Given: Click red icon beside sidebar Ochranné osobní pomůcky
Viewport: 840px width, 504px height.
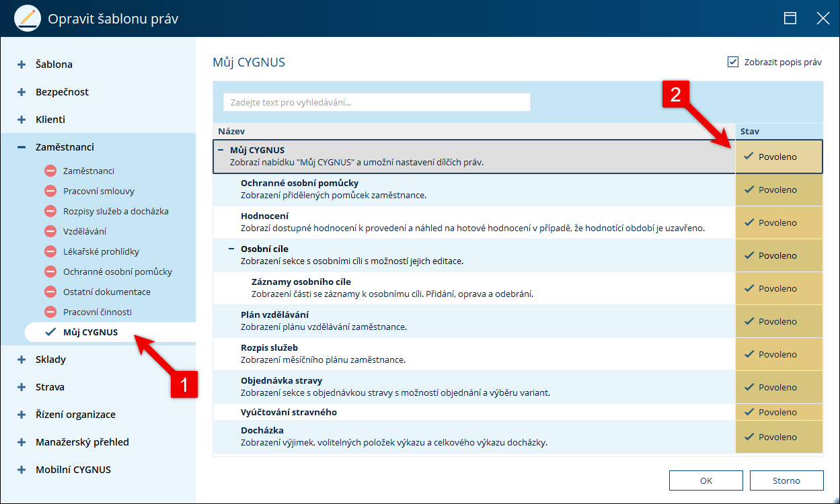Looking at the screenshot, I should (x=50, y=272).
